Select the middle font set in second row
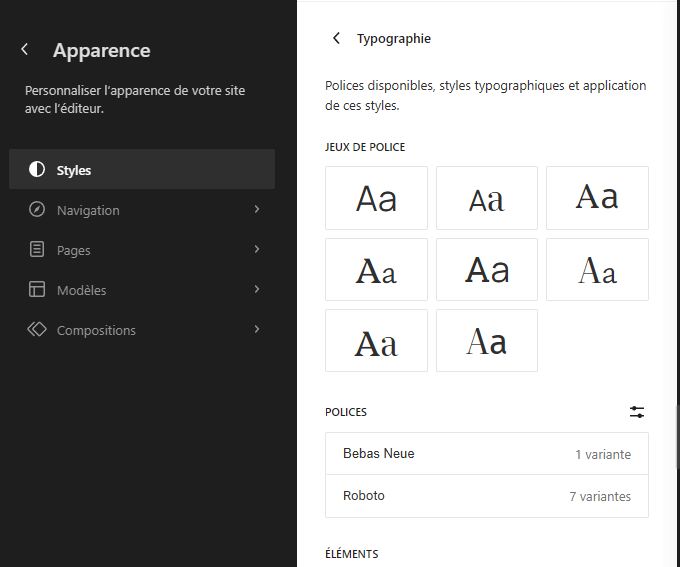This screenshot has height=567, width=680. [x=487, y=269]
